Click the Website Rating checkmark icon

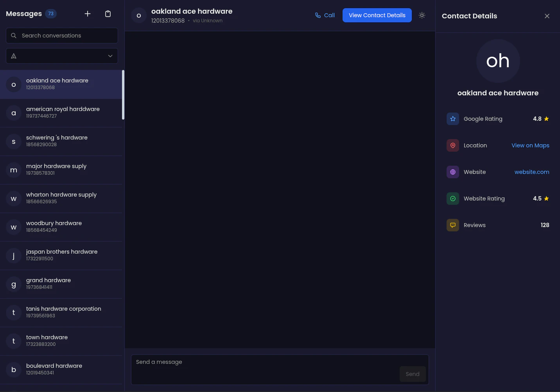[452, 199]
